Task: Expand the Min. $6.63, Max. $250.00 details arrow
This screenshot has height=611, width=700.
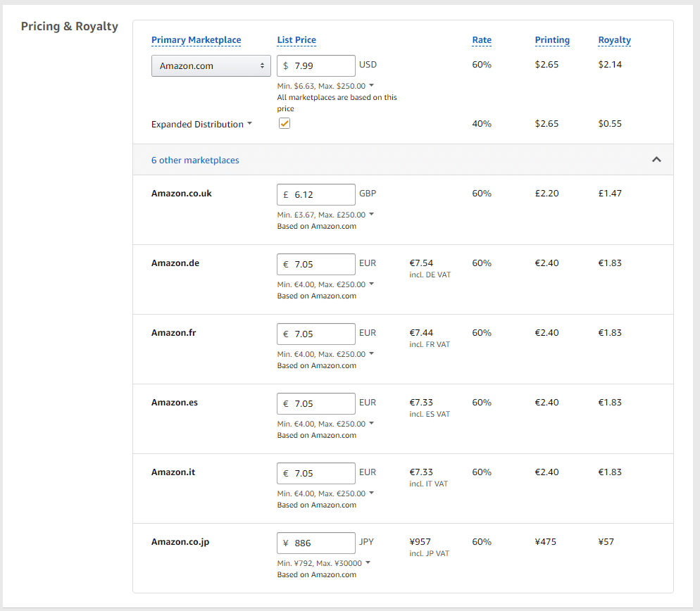Action: pos(371,84)
